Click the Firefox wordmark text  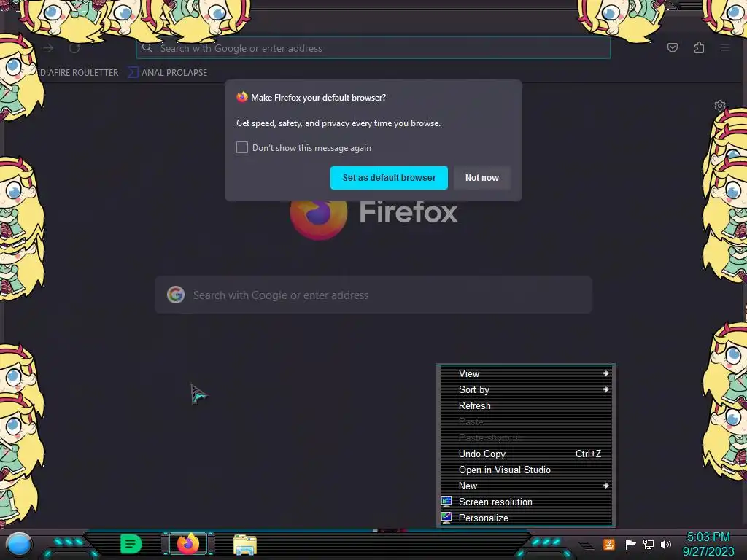tap(409, 212)
